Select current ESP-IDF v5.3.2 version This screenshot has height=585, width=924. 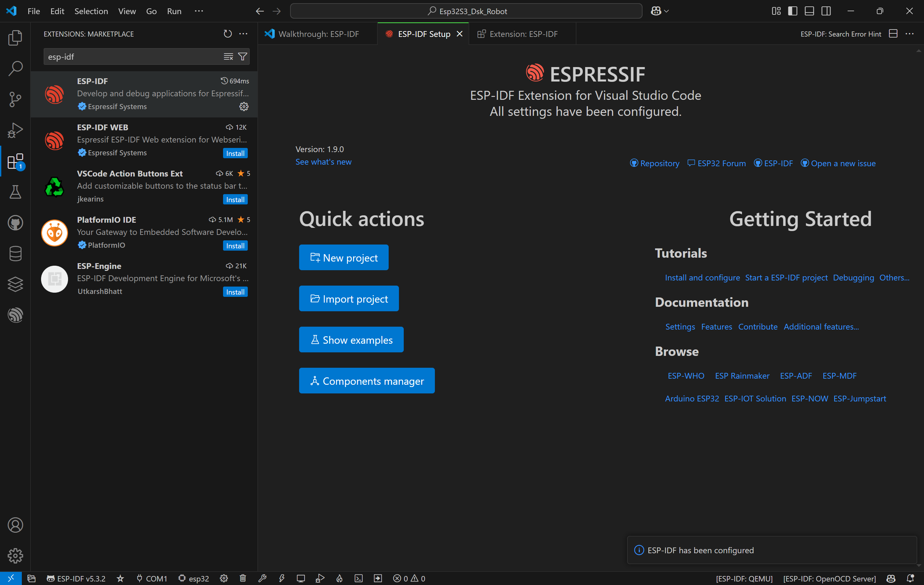click(76, 579)
